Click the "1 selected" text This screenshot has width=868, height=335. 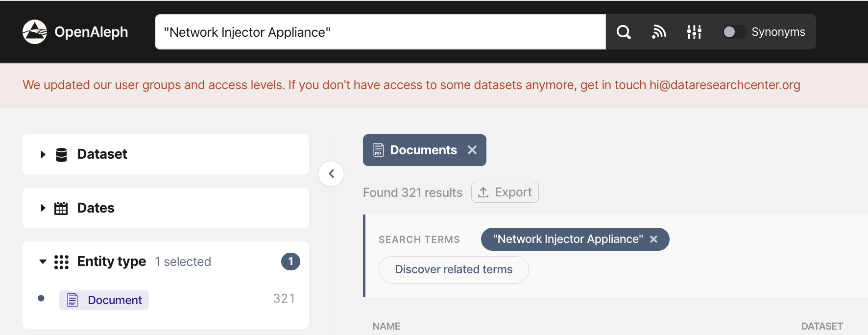coord(183,262)
